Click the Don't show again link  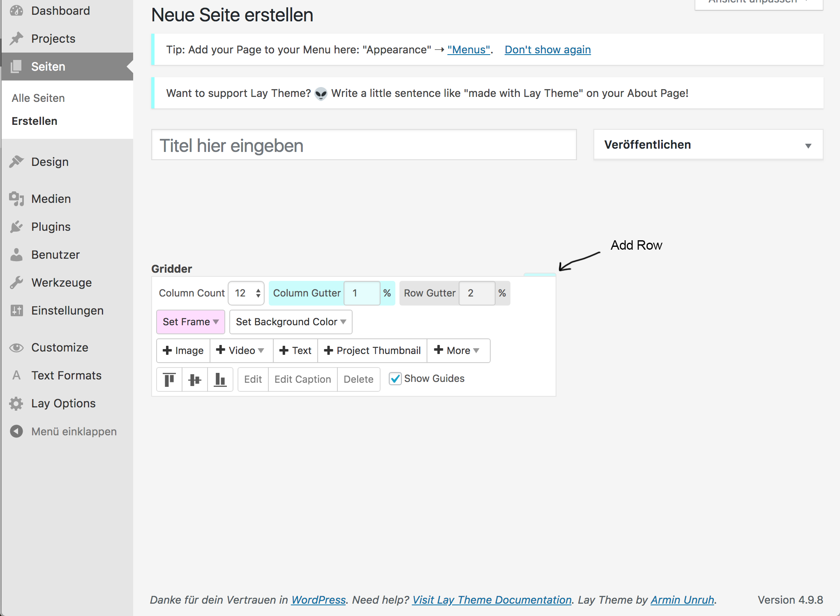click(x=547, y=50)
